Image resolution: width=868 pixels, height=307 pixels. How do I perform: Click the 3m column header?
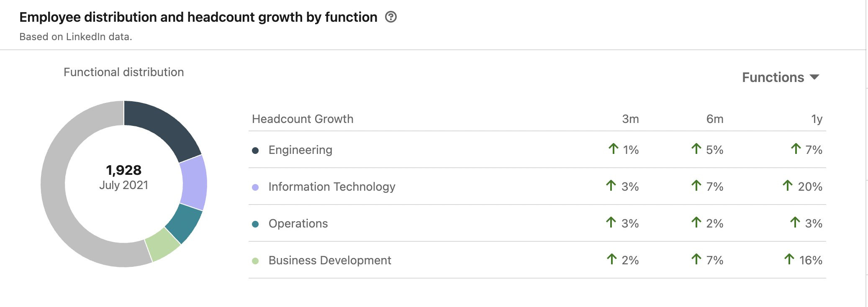click(x=630, y=119)
